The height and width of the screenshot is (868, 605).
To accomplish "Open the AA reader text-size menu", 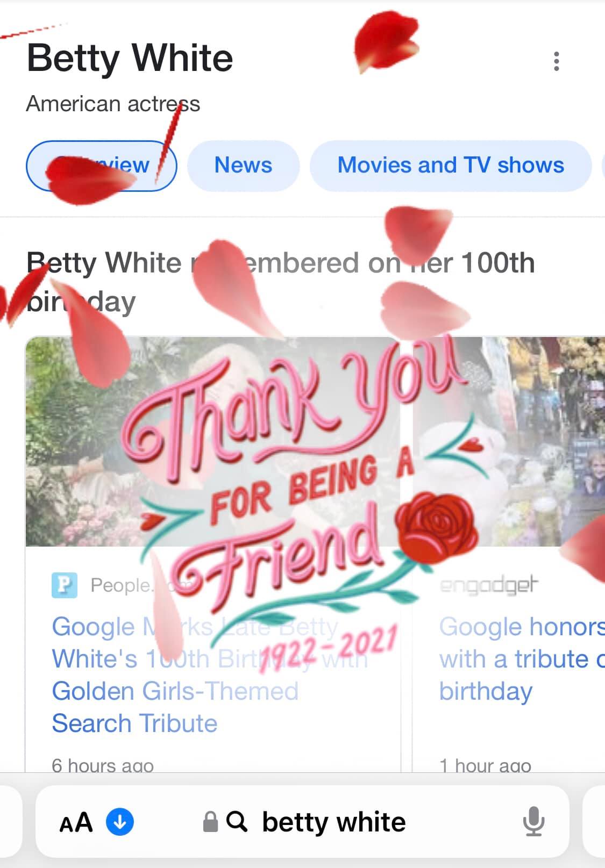I will [x=76, y=822].
